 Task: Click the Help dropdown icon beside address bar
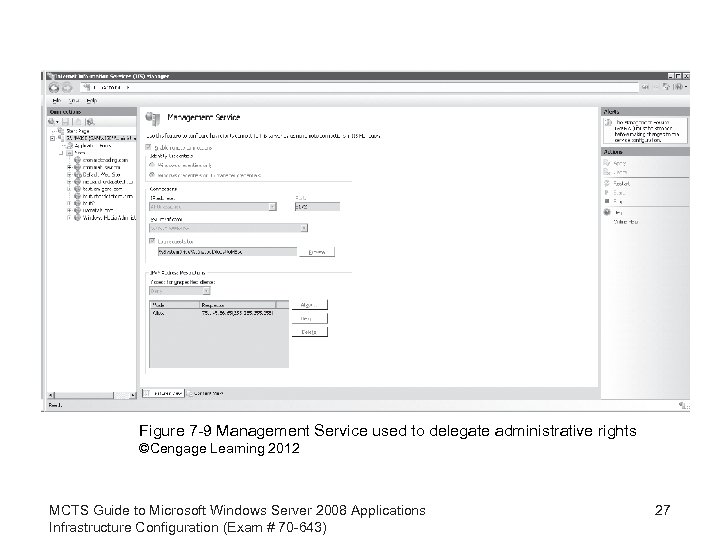pyautogui.click(x=680, y=87)
